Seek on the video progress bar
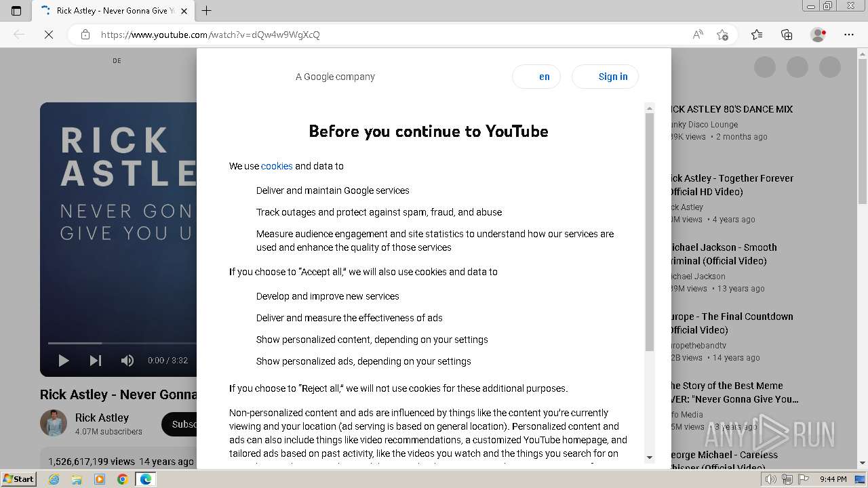This screenshot has height=488, width=868. (x=122, y=343)
